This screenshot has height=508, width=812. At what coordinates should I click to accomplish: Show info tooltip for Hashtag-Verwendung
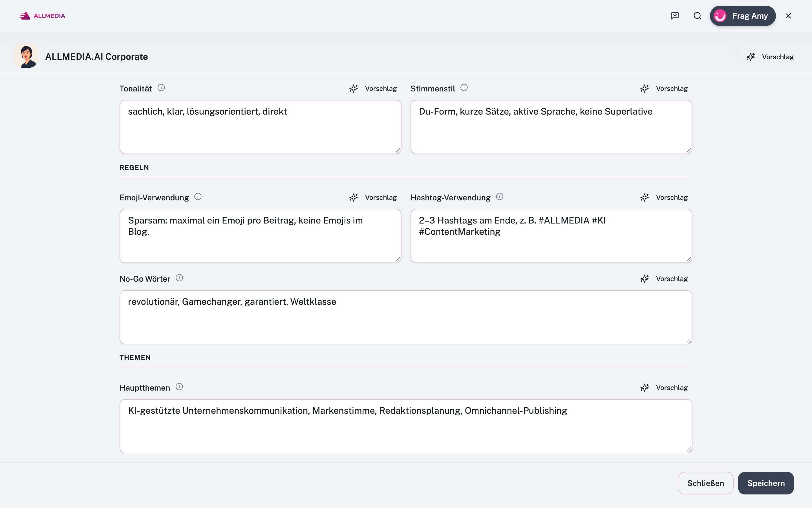tap(499, 196)
